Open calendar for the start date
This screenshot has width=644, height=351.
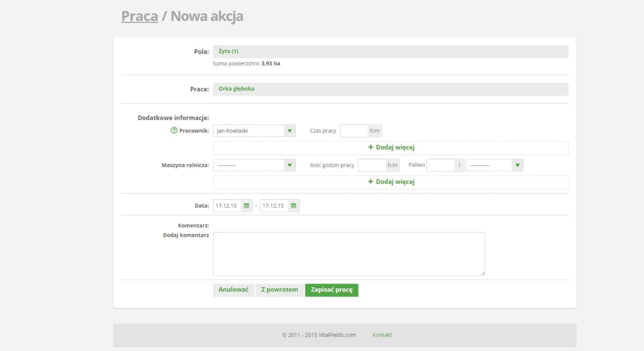click(x=246, y=206)
